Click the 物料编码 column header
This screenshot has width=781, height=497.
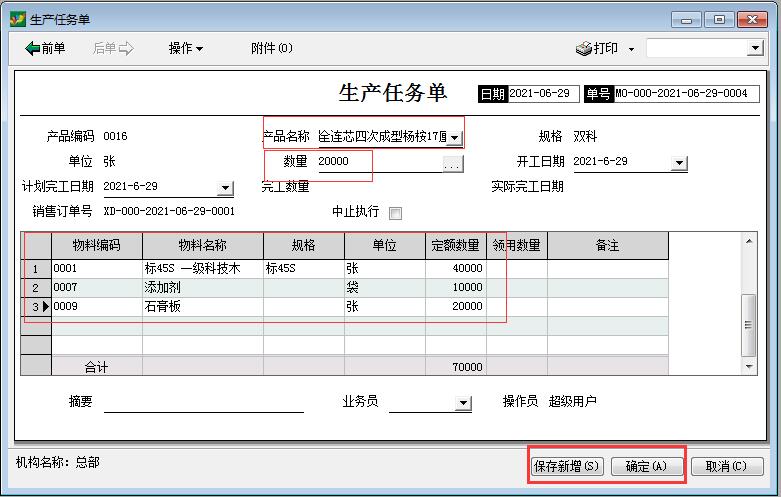pos(97,246)
